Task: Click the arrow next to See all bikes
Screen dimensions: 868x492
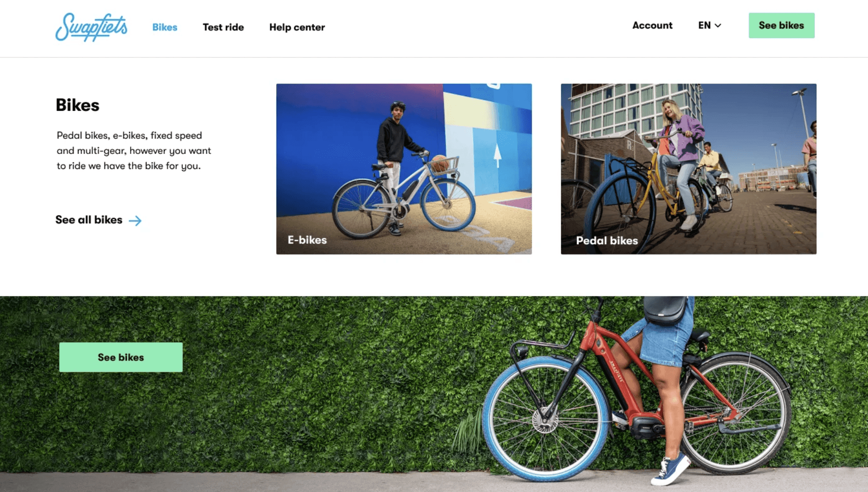Action: pyautogui.click(x=135, y=221)
